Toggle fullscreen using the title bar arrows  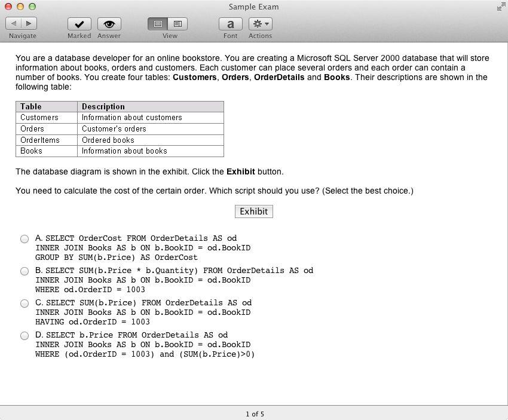point(500,7)
